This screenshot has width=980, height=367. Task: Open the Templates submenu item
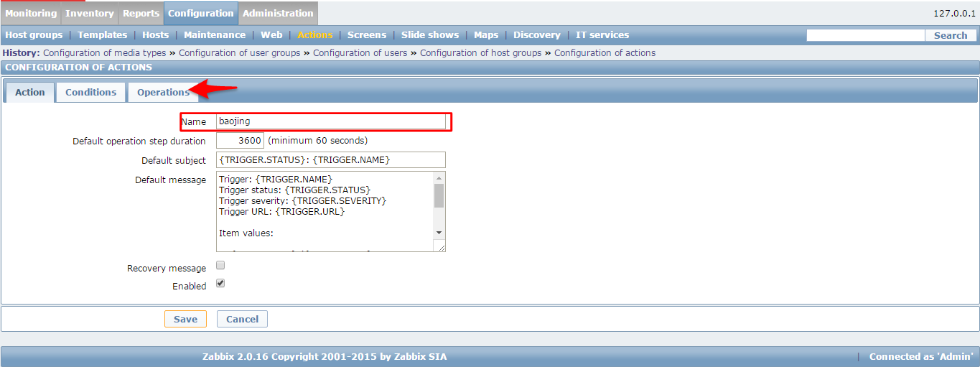(102, 34)
